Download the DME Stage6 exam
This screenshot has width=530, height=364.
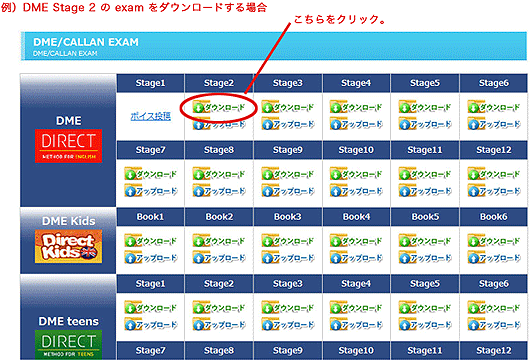point(494,107)
